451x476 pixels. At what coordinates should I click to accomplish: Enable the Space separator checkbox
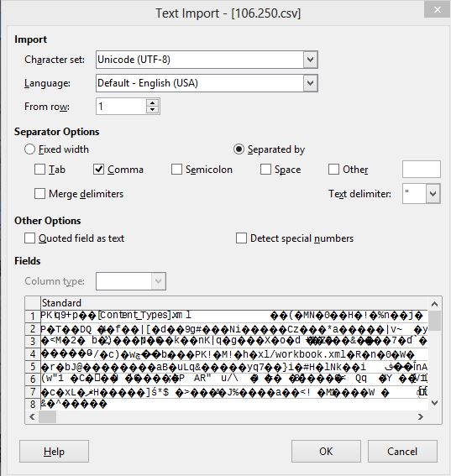click(x=265, y=170)
